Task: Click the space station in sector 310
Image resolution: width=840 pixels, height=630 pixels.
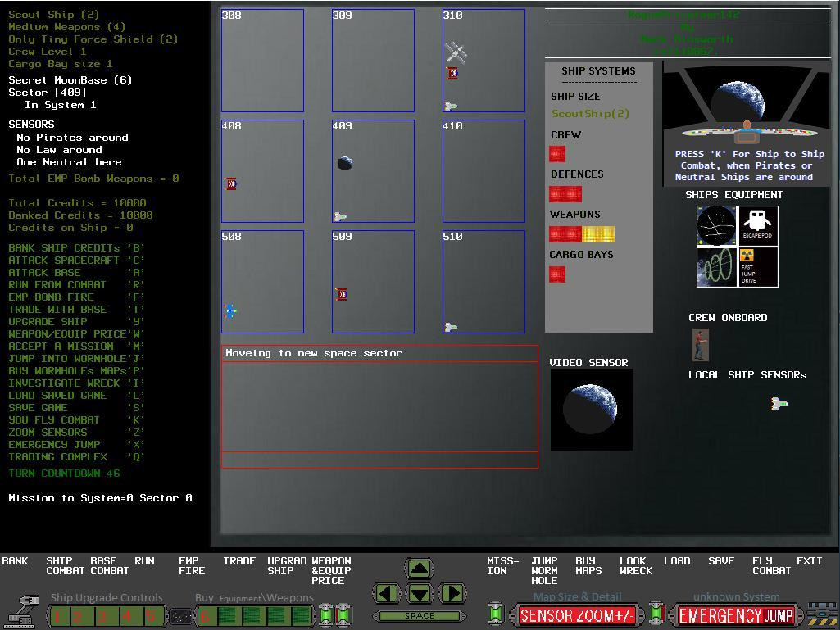Action: [x=456, y=52]
